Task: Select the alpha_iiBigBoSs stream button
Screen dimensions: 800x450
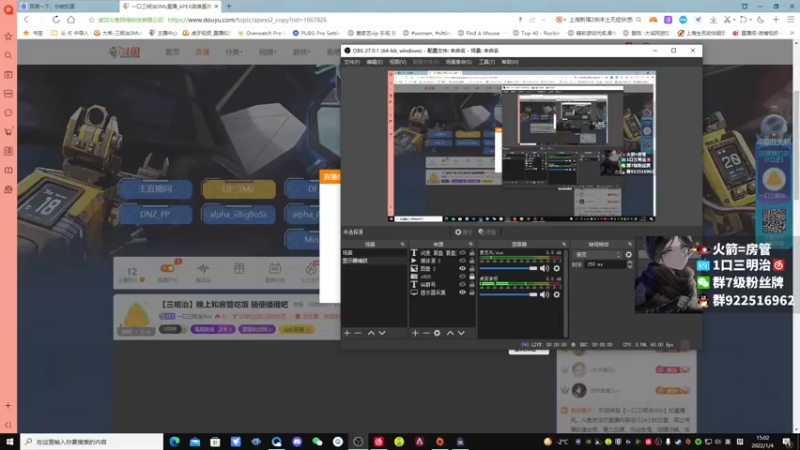Action: click(x=238, y=214)
